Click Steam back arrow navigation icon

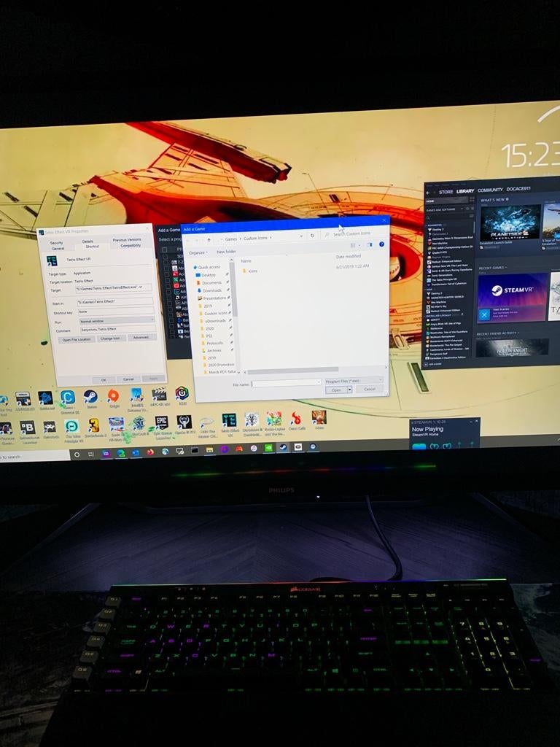tap(429, 192)
